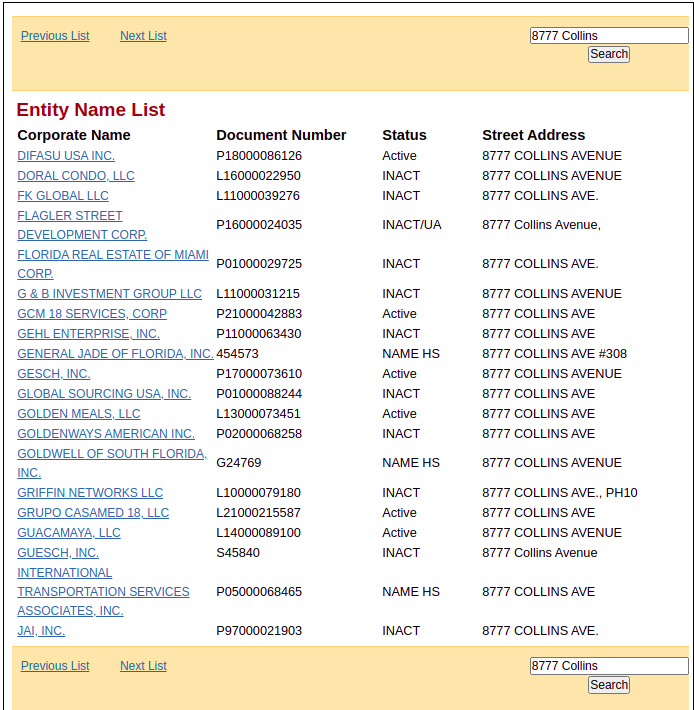Click the INACT/UA status cell
Image resolution: width=694 pixels, height=710 pixels.
coord(412,225)
